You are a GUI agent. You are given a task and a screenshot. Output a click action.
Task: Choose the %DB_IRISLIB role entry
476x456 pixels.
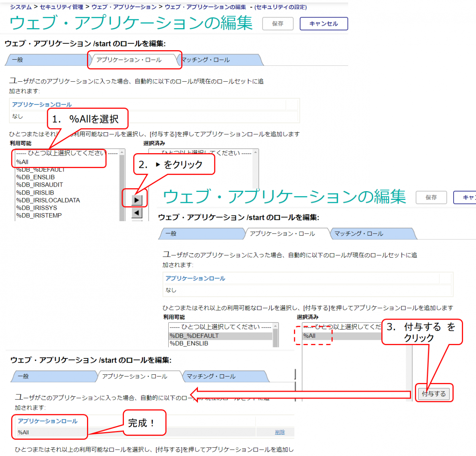(x=35, y=193)
